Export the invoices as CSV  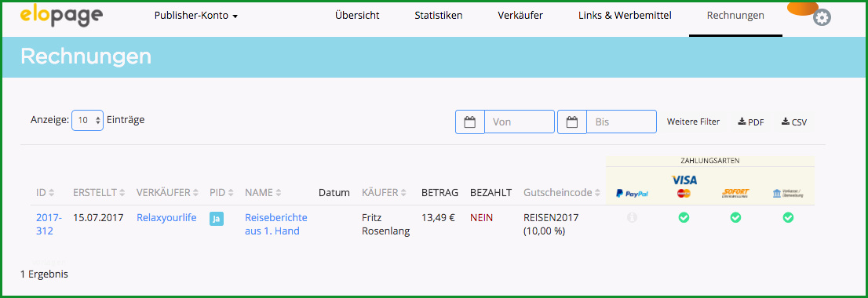(x=793, y=122)
